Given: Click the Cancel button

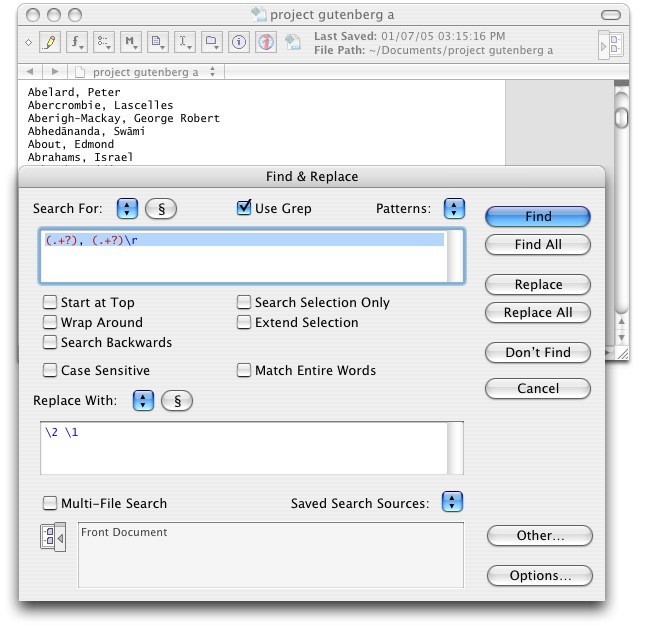Looking at the screenshot, I should pyautogui.click(x=538, y=388).
